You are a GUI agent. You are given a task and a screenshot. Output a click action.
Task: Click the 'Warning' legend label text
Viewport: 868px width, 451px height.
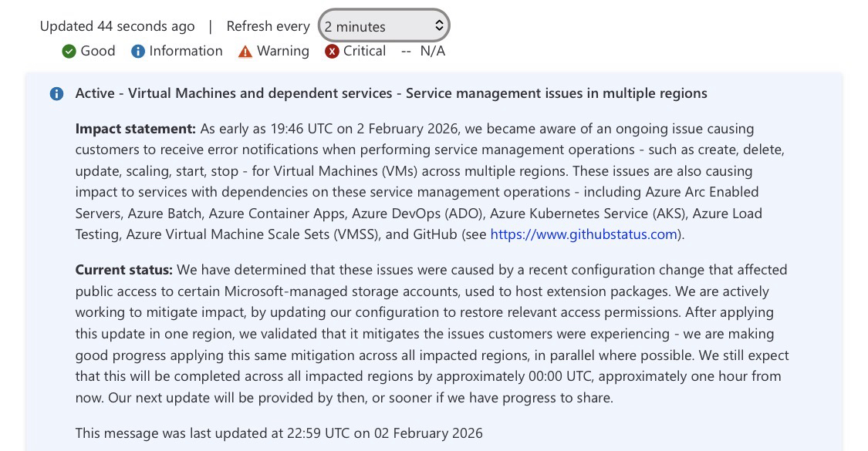point(283,51)
